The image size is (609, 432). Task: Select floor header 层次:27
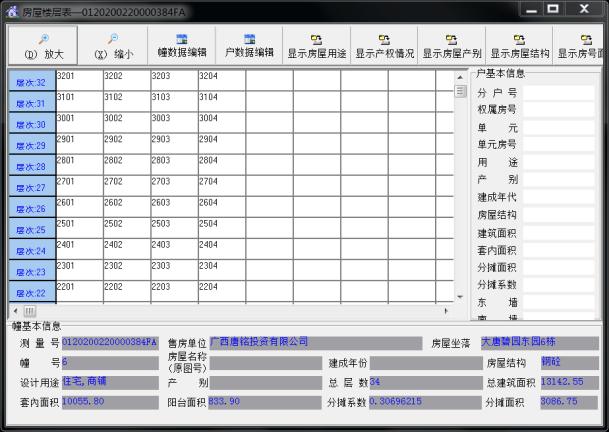click(32, 186)
